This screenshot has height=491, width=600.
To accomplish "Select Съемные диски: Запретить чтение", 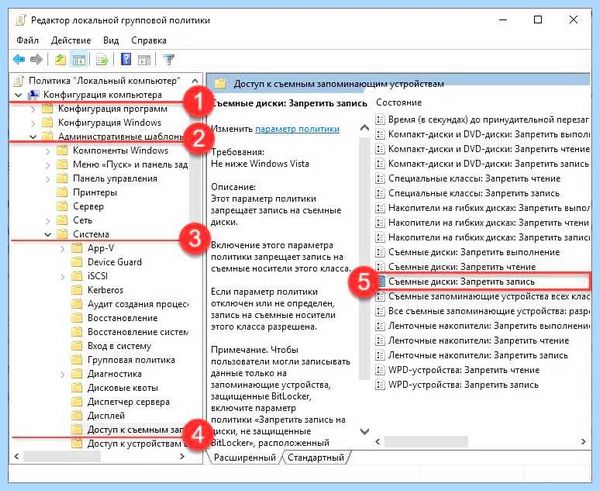I will pyautogui.click(x=456, y=267).
